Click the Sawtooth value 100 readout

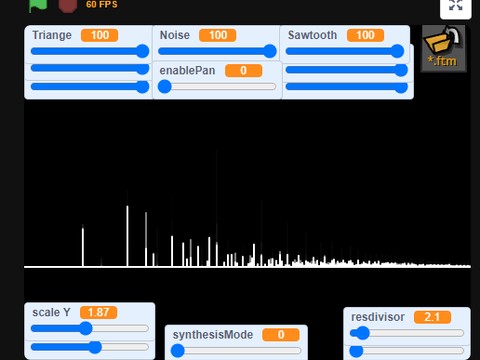pyautogui.click(x=365, y=35)
